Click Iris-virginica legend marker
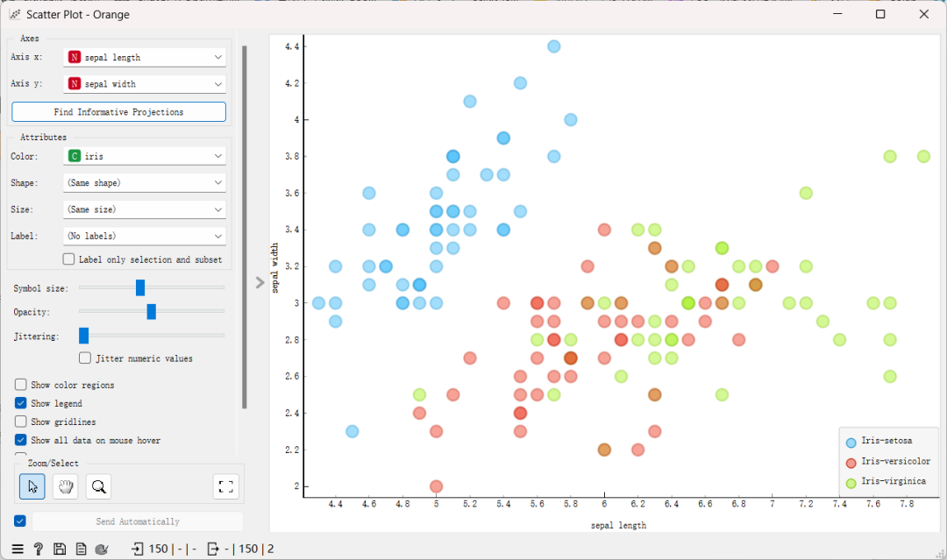 pos(851,483)
